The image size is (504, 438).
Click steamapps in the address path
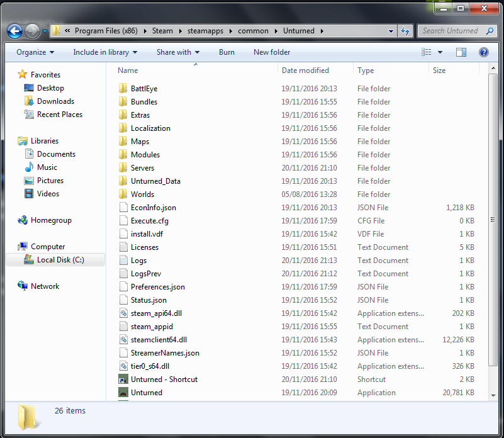click(205, 31)
